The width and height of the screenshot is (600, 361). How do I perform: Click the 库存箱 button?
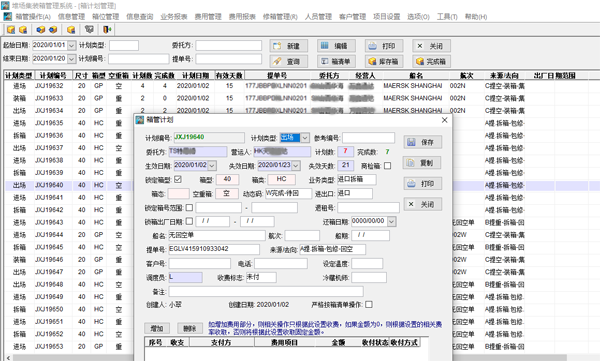384,61
